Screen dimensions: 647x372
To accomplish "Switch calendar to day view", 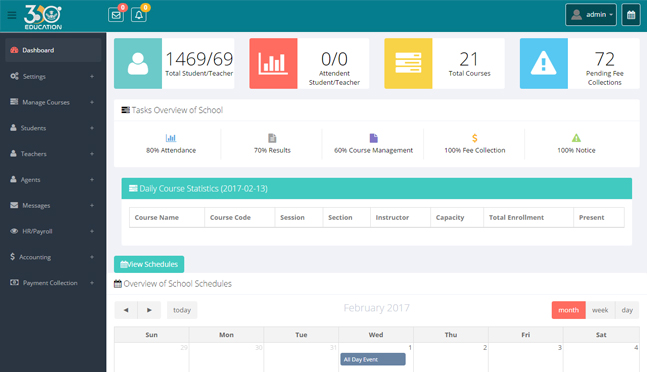I will tap(627, 310).
